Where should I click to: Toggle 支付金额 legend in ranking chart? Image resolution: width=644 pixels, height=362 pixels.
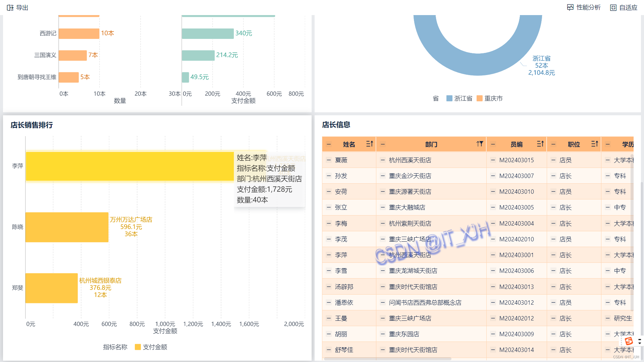coord(151,347)
